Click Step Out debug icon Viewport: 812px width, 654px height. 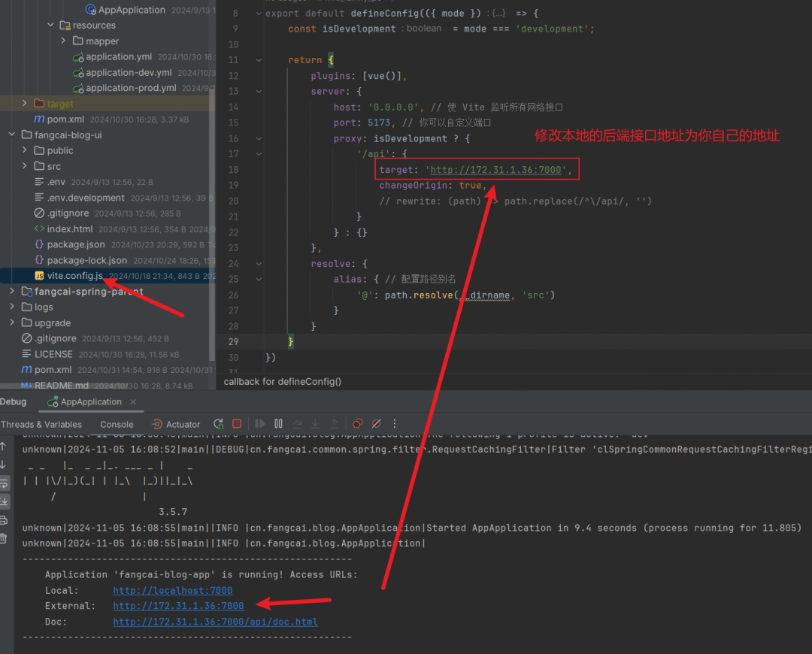(334, 423)
